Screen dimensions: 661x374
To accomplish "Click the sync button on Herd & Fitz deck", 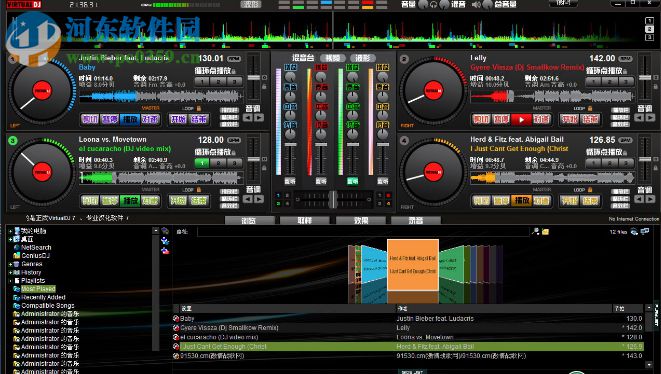I will pos(542,201).
